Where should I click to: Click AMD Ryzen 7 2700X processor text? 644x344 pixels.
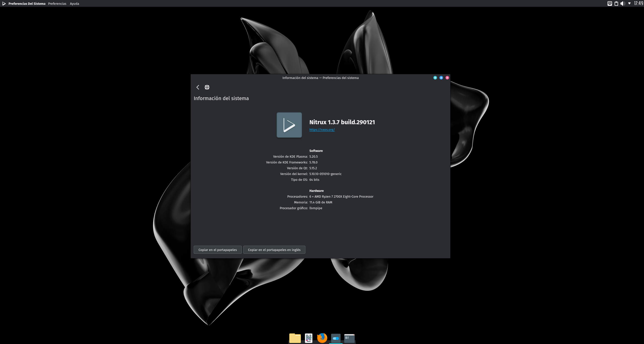[341, 196]
